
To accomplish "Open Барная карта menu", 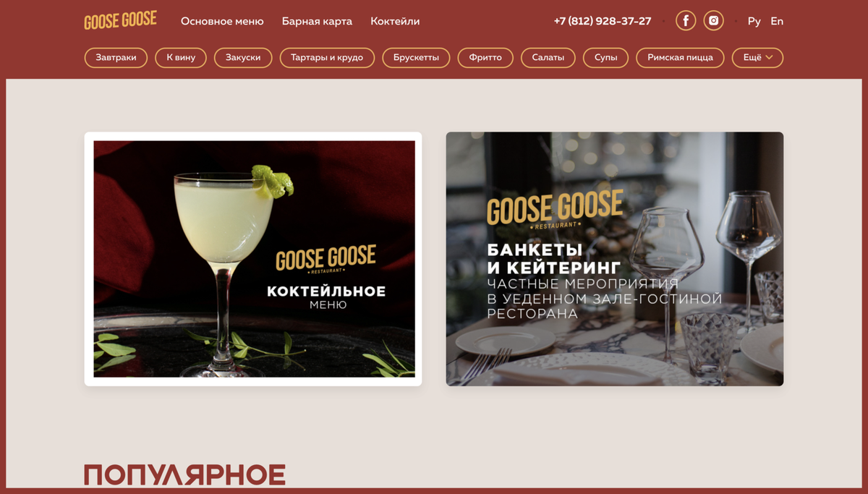I will click(317, 21).
